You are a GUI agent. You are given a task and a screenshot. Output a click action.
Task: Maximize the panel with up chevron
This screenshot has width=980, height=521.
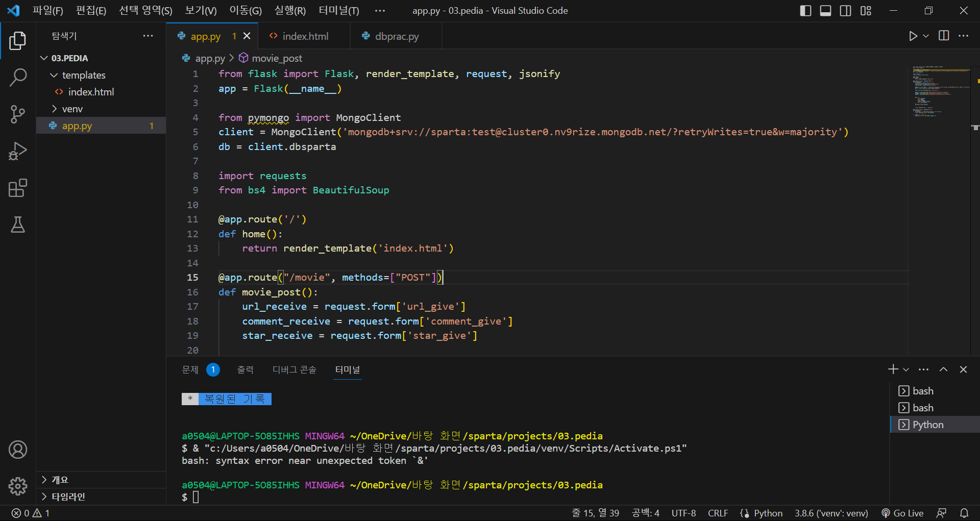tap(944, 369)
